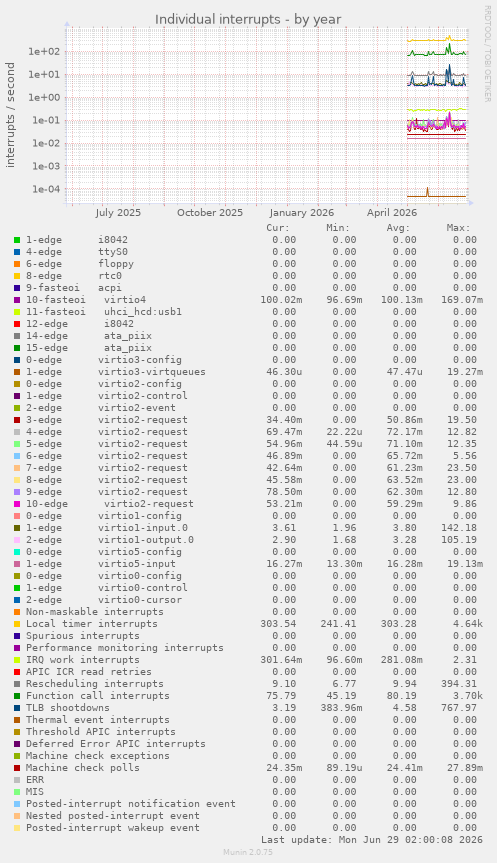This screenshot has height=863, width=497.
Task: Click the yellow Local timer interrupts swatch
Action: coord(17,624)
